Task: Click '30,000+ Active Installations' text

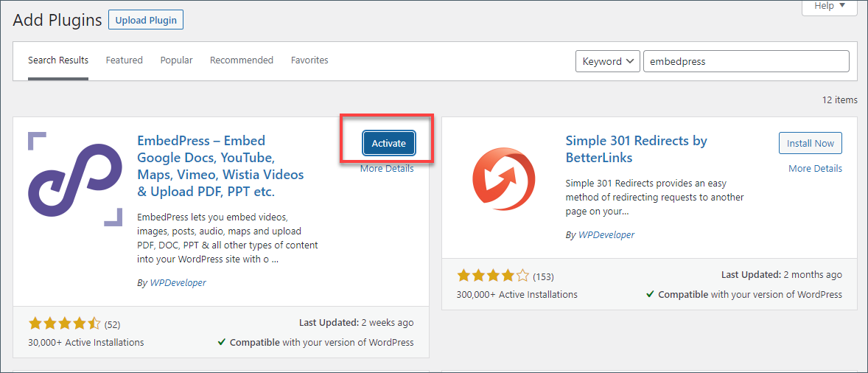Action: (x=86, y=343)
